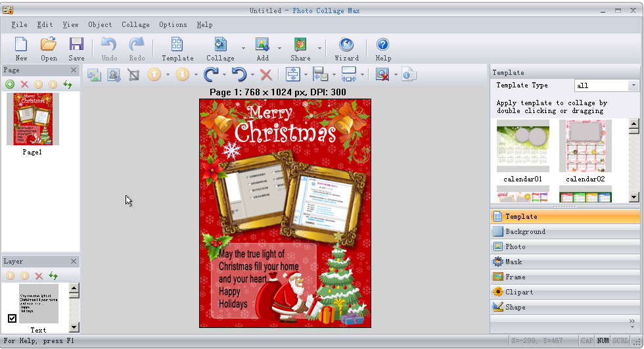Click the Redo icon in main toolbar
This screenshot has height=349, width=644.
(137, 44)
